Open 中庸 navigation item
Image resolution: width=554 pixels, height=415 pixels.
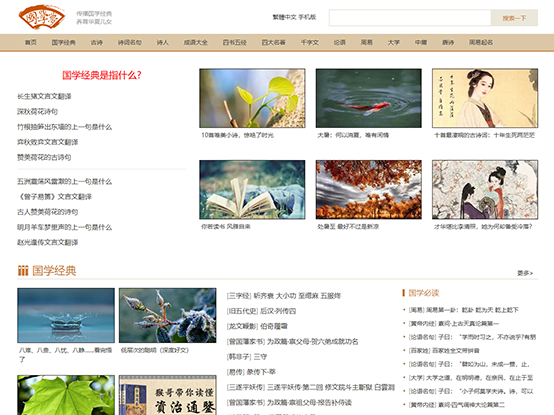pyautogui.click(x=421, y=42)
